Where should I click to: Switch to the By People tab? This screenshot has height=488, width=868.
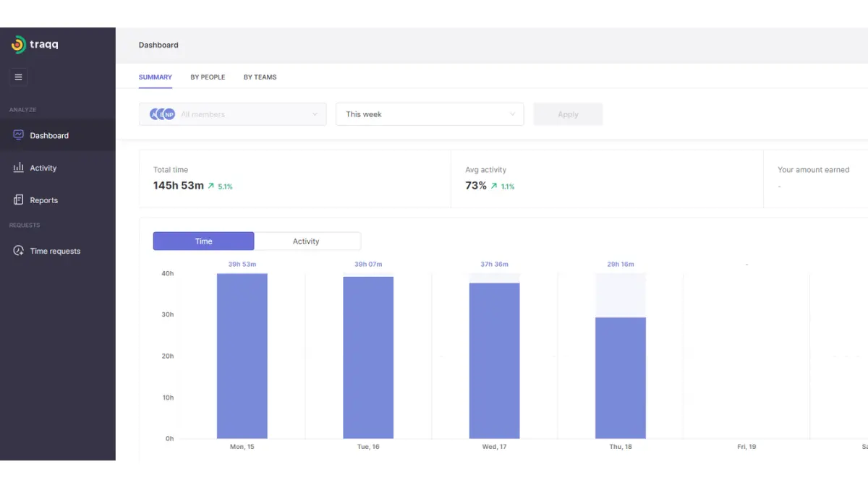(x=208, y=77)
